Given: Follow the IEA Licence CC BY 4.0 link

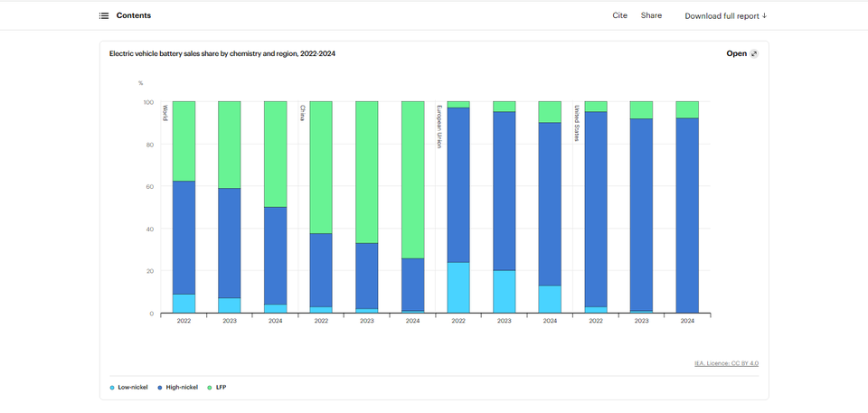Looking at the screenshot, I should pyautogui.click(x=726, y=363).
